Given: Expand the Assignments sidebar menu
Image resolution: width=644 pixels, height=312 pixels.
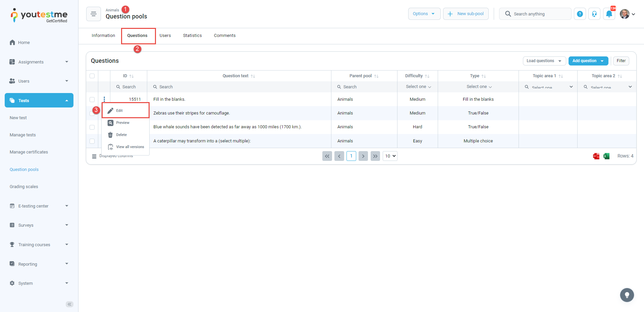Looking at the screenshot, I should tap(39, 62).
